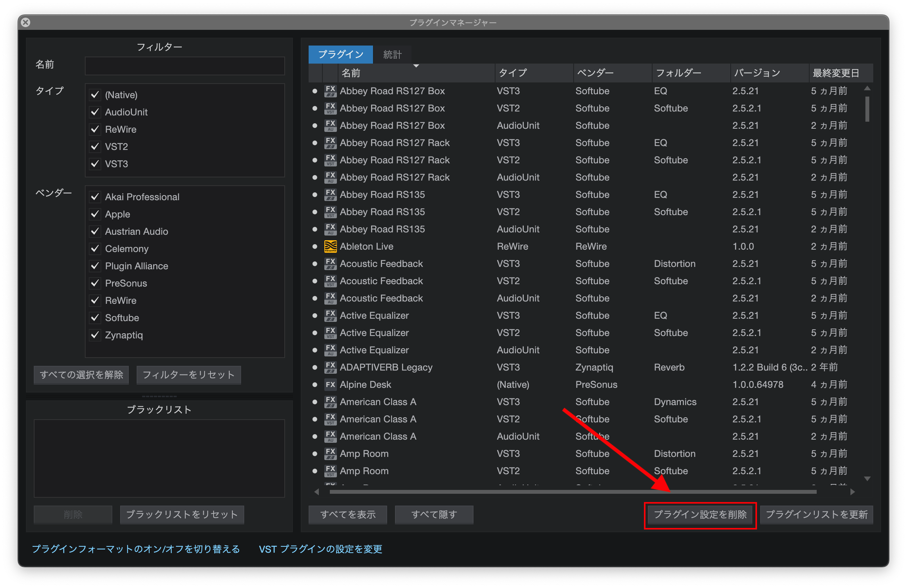Click the FX icon of American Class A VST3
The image size is (907, 588).
point(330,402)
